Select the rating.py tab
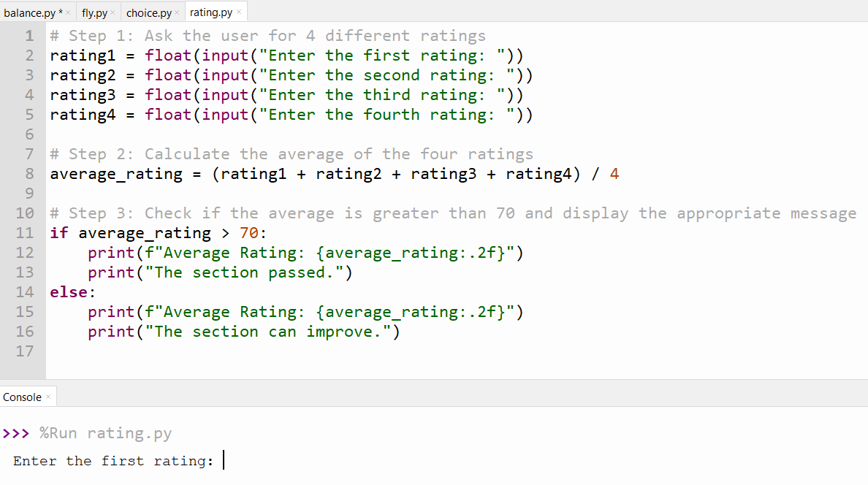The image size is (868, 485). [211, 12]
